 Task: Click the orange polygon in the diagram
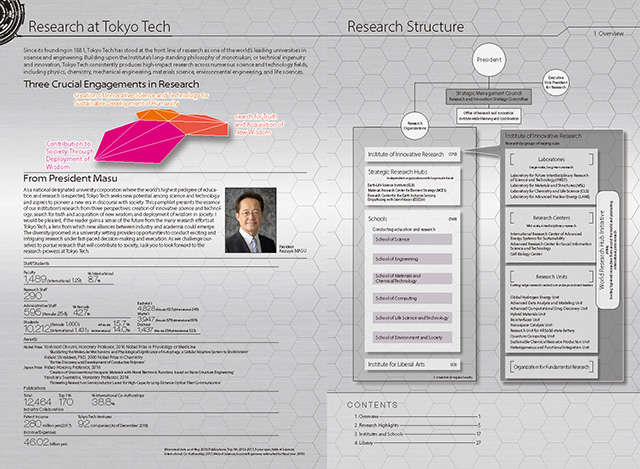157,115
